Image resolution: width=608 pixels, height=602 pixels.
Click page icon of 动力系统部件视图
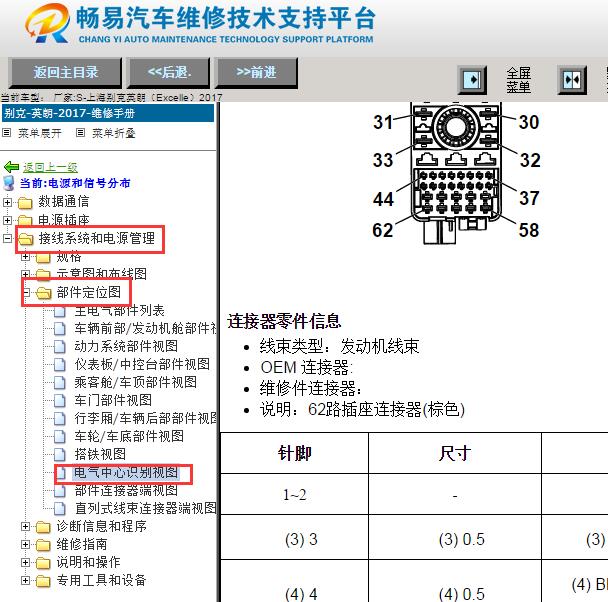(x=60, y=347)
